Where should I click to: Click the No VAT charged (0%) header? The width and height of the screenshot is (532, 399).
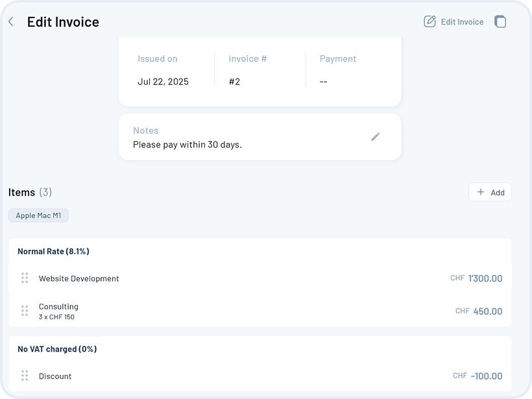click(57, 349)
